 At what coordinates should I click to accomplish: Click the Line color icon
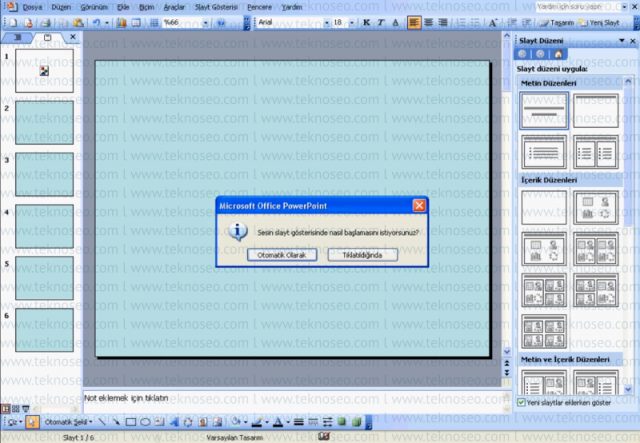pos(257,422)
